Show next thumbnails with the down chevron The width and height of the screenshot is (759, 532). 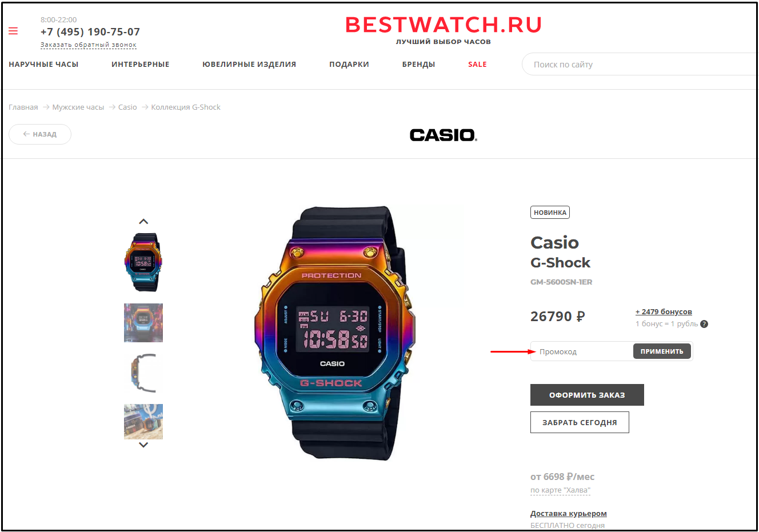point(143,445)
